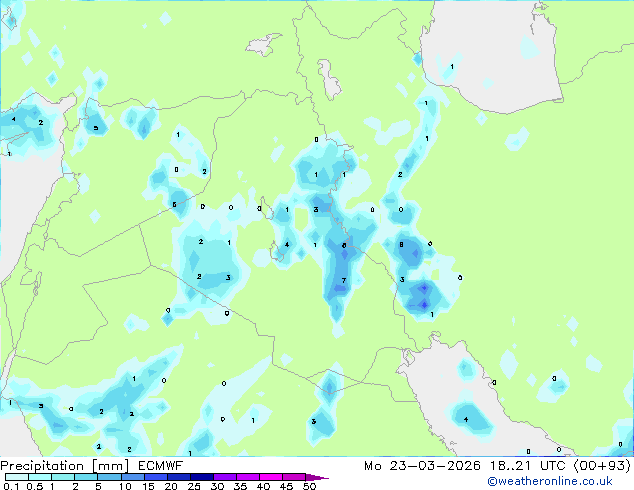Select the 25–30 mm dark blue swatch
This screenshot has height=490, width=634.
[x=202, y=477]
